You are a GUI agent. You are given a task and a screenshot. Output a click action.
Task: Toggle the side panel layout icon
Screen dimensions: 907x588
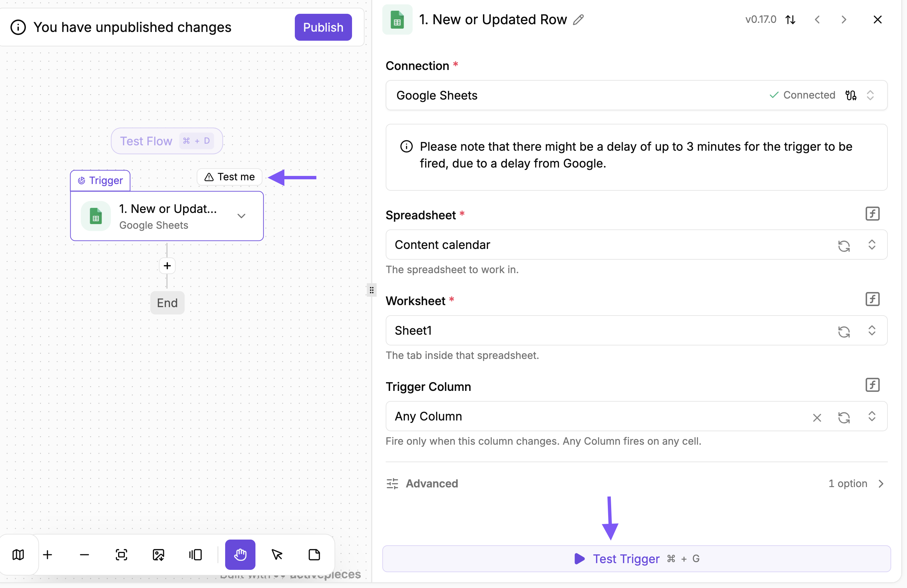(x=195, y=554)
